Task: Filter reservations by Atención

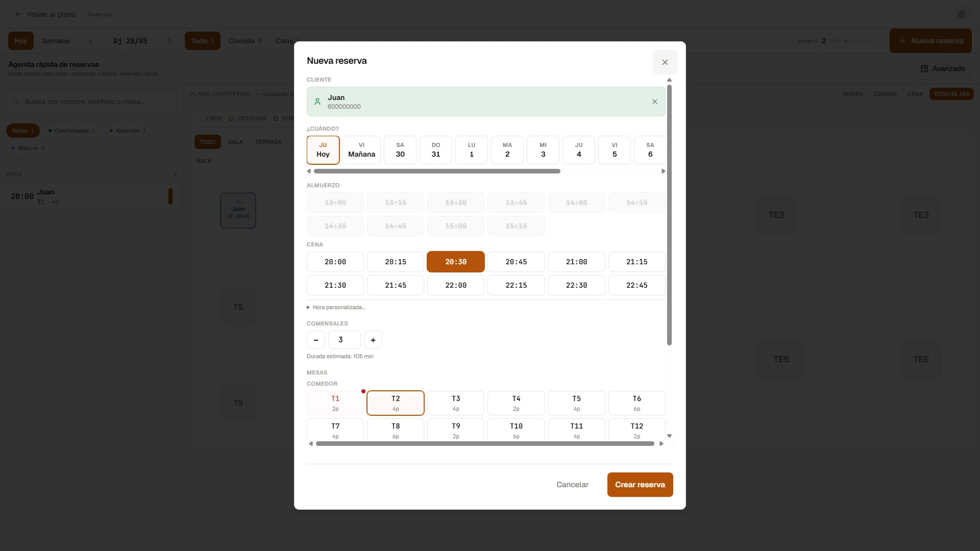Action: click(128, 131)
